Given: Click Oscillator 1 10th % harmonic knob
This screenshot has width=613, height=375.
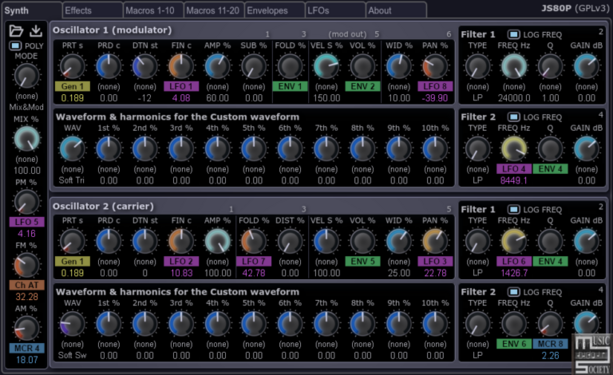Looking at the screenshot, I should [x=435, y=149].
